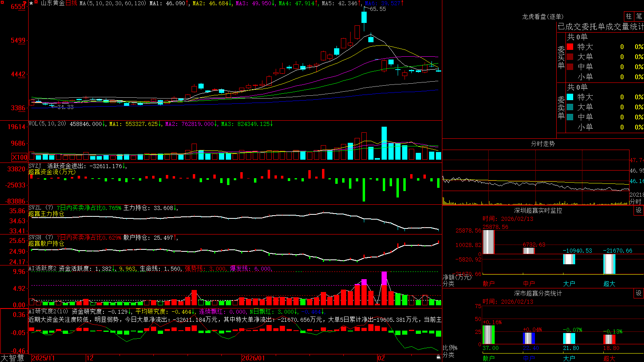644x362 pixels.
Task: Select the 2026/01 date marker on timeline
Action: (253, 358)
